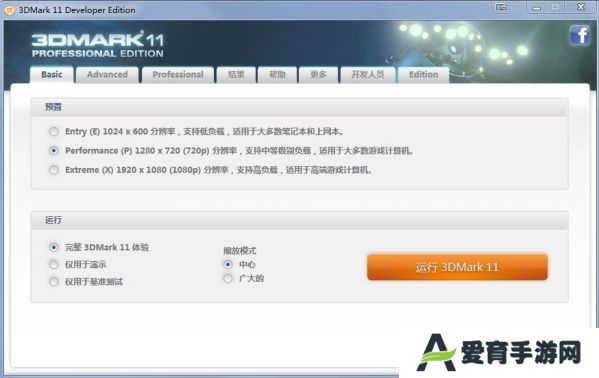This screenshot has height=378, width=599.
Task: Open the 开发人员 tab
Action: [367, 75]
